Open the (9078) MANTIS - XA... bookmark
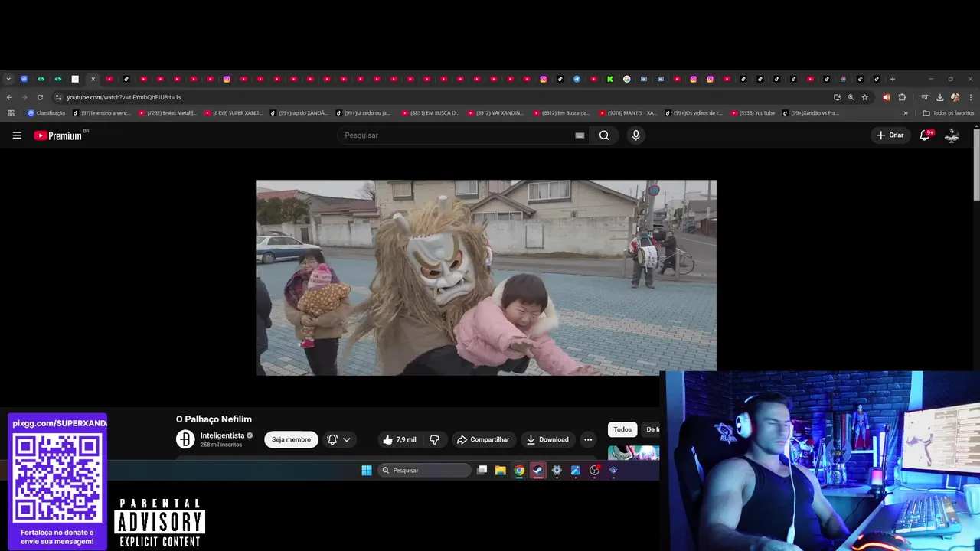 coord(629,113)
